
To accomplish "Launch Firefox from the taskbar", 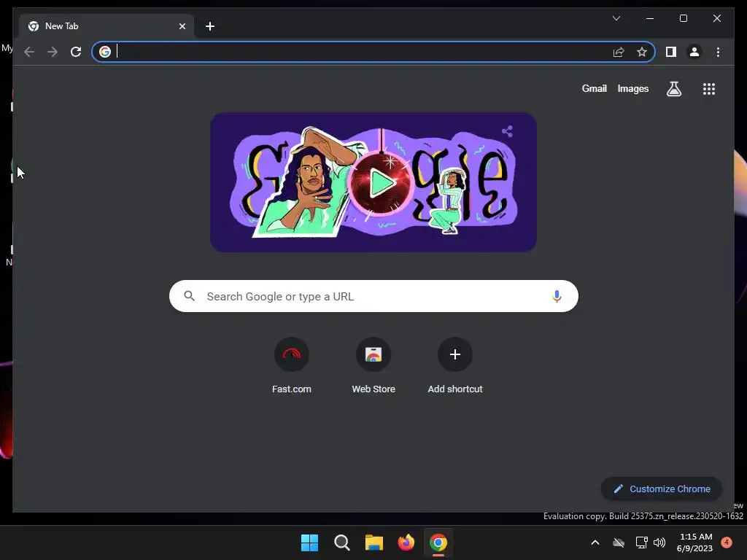I will point(406,542).
